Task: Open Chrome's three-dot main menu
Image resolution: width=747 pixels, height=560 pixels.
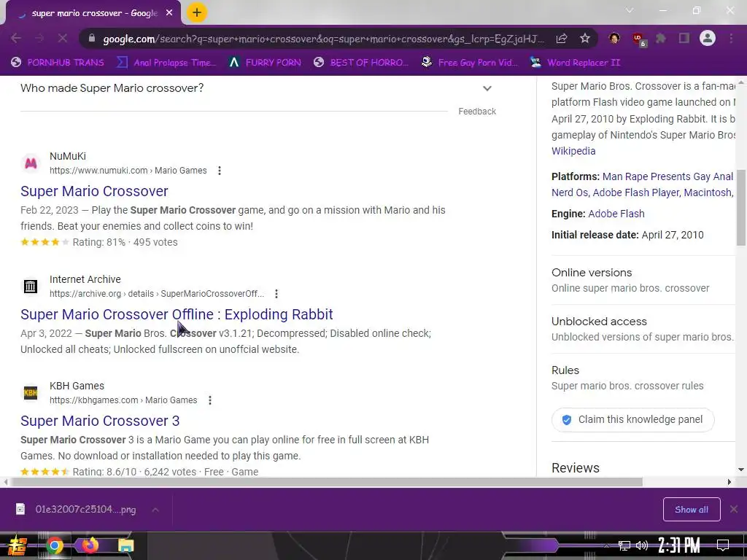Action: pyautogui.click(x=731, y=38)
